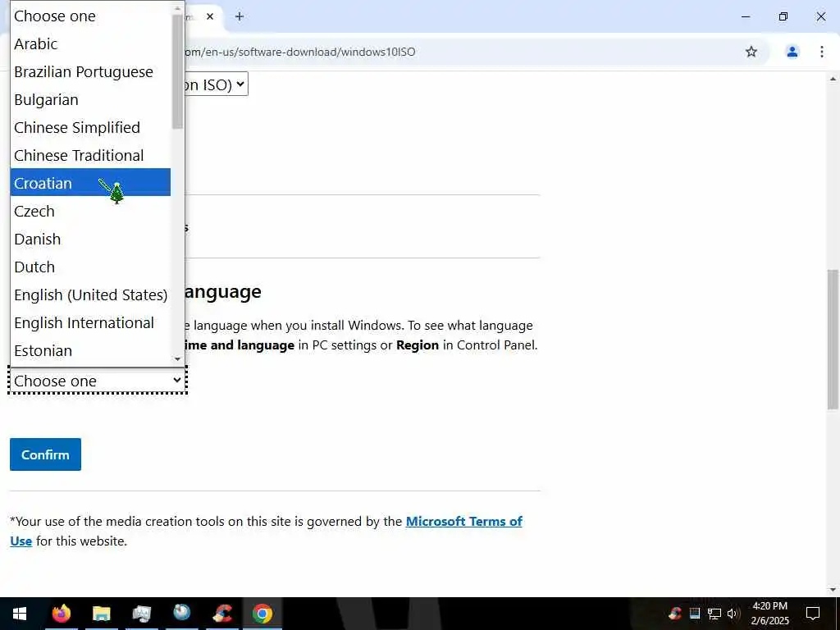The image size is (840, 630).
Task: Choose Czech in the language list
Action: click(x=90, y=211)
